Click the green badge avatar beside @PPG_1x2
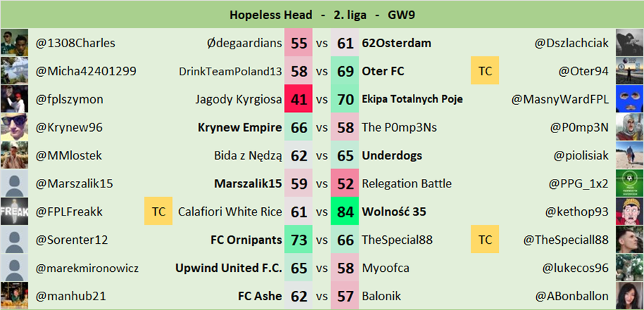 click(629, 184)
